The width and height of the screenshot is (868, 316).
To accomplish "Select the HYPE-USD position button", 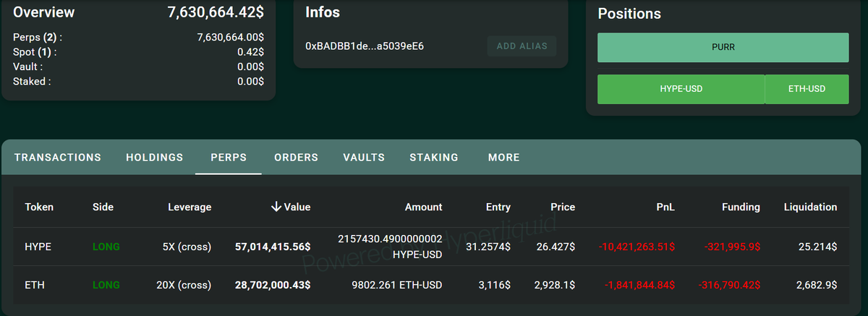I will click(681, 89).
